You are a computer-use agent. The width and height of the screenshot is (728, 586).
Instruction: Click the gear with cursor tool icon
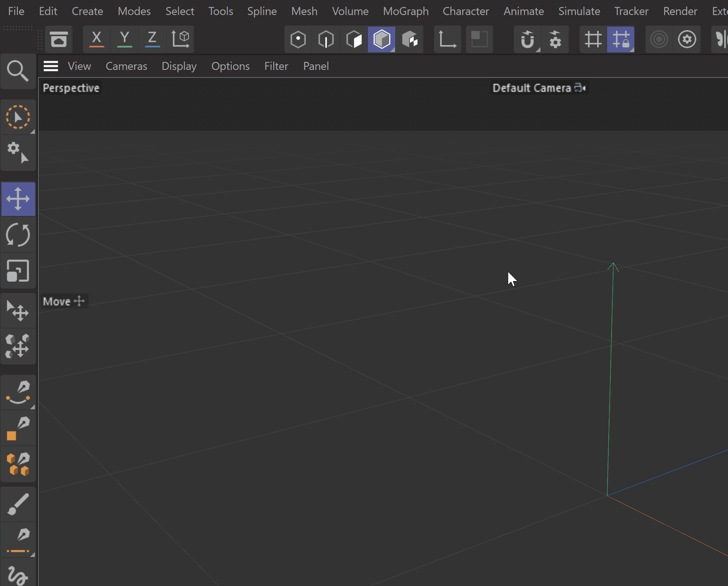click(18, 153)
